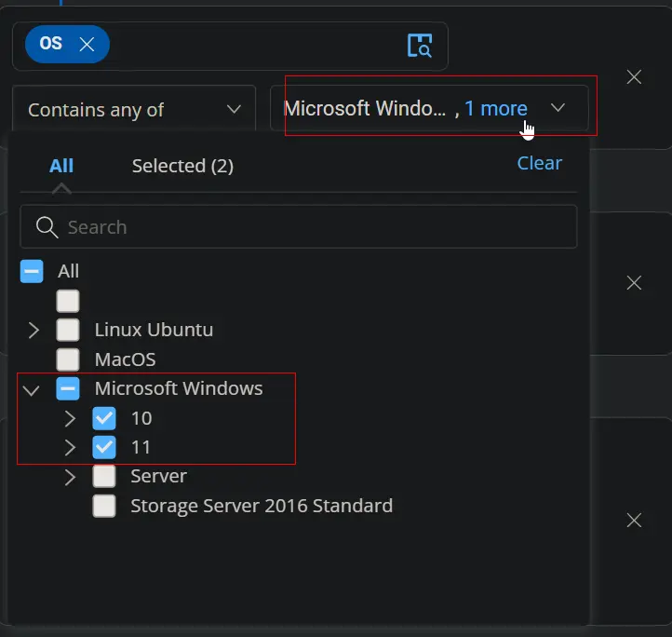The height and width of the screenshot is (637, 672).
Task: Click the search magnifier icon
Action: (47, 227)
